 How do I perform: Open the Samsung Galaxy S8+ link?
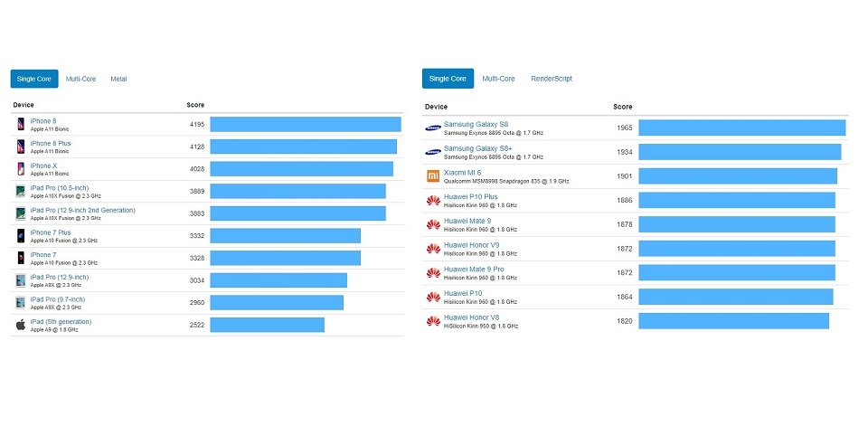477,148
